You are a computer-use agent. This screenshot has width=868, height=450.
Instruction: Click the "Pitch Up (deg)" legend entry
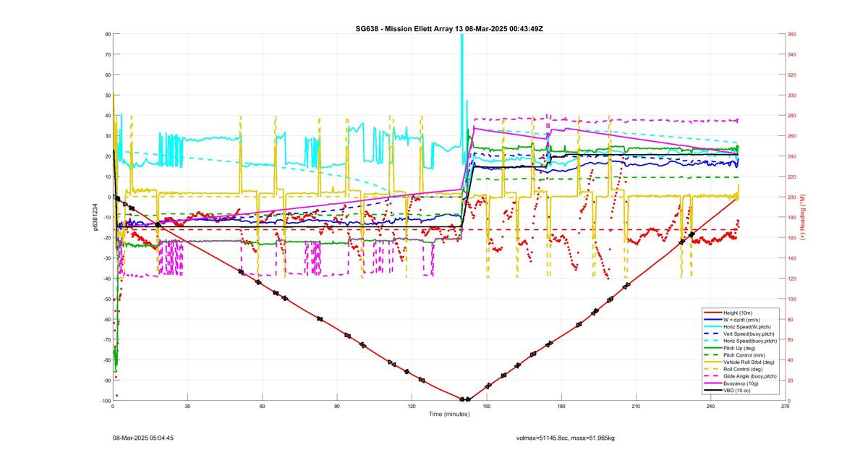click(741, 348)
